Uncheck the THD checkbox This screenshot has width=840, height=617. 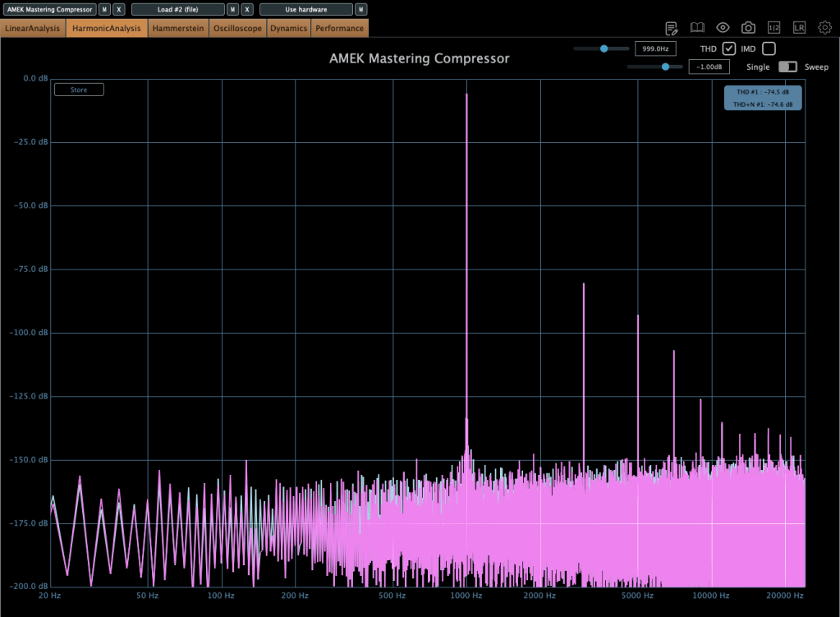tap(728, 49)
